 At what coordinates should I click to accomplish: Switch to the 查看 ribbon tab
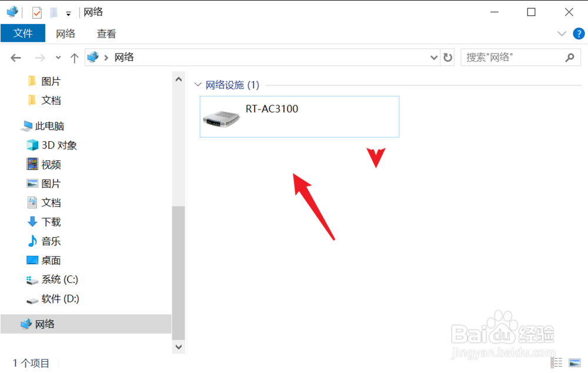pyautogui.click(x=106, y=34)
